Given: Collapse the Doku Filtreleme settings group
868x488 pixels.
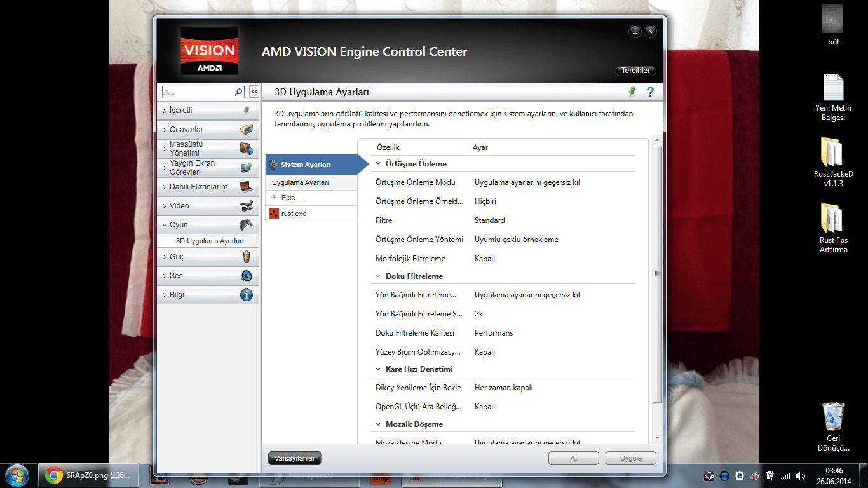Looking at the screenshot, I should tap(378, 276).
